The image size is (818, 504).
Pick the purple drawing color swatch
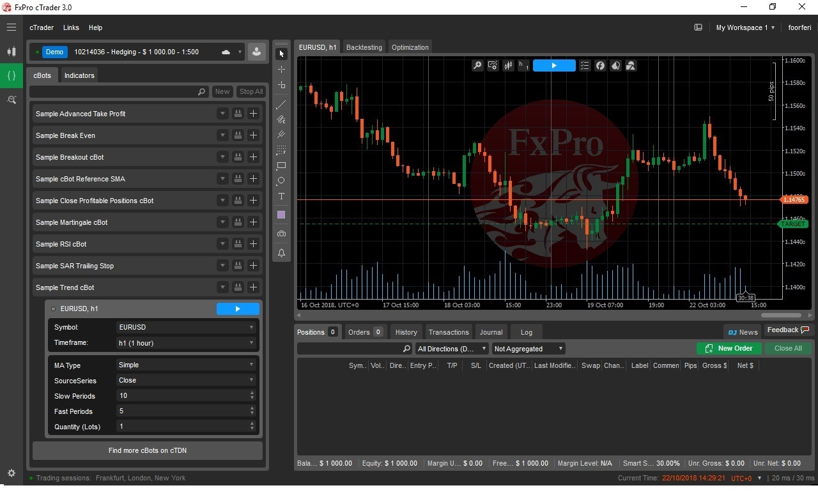[x=281, y=215]
